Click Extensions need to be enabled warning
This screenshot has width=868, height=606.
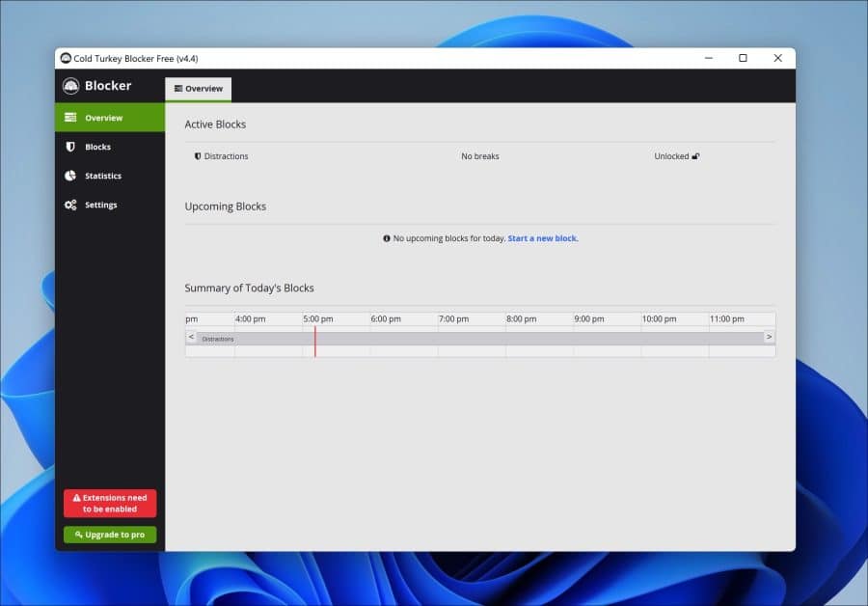pyautogui.click(x=110, y=504)
